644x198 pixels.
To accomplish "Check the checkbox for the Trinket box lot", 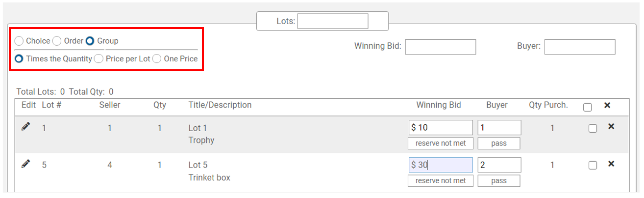I will click(593, 166).
